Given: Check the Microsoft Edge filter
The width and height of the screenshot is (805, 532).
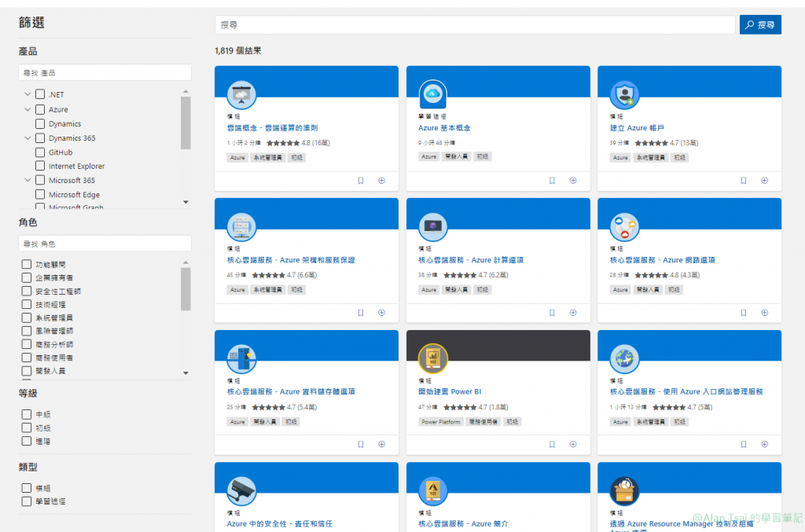Looking at the screenshot, I should click(40, 194).
